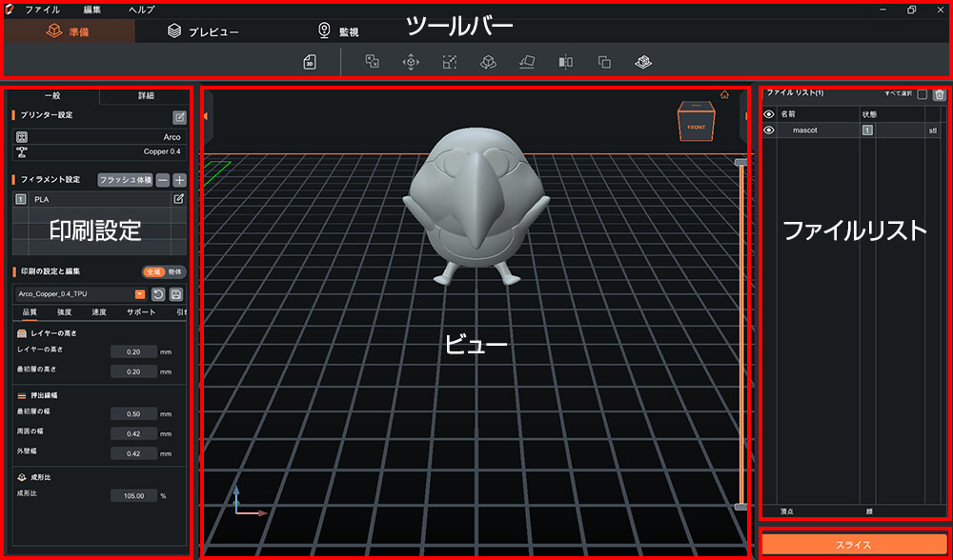Click the first transform icon left of Move
Image resolution: width=953 pixels, height=560 pixels.
point(372,61)
